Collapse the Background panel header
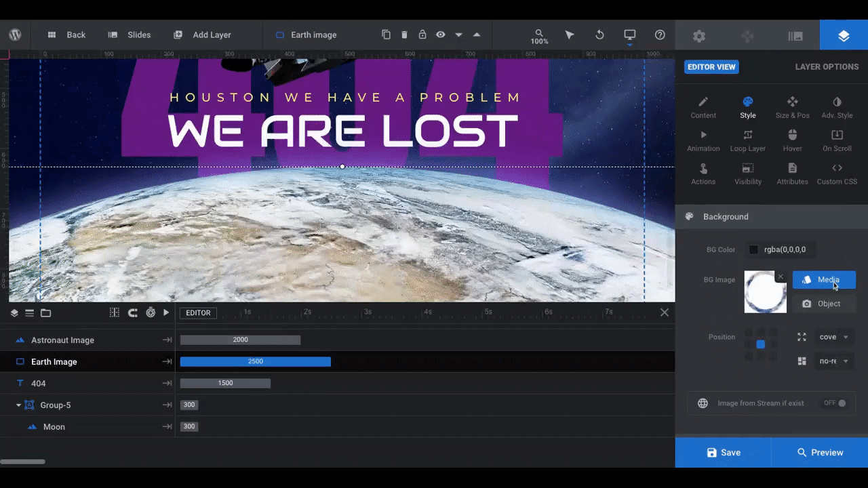This screenshot has height=488, width=868. (x=772, y=217)
